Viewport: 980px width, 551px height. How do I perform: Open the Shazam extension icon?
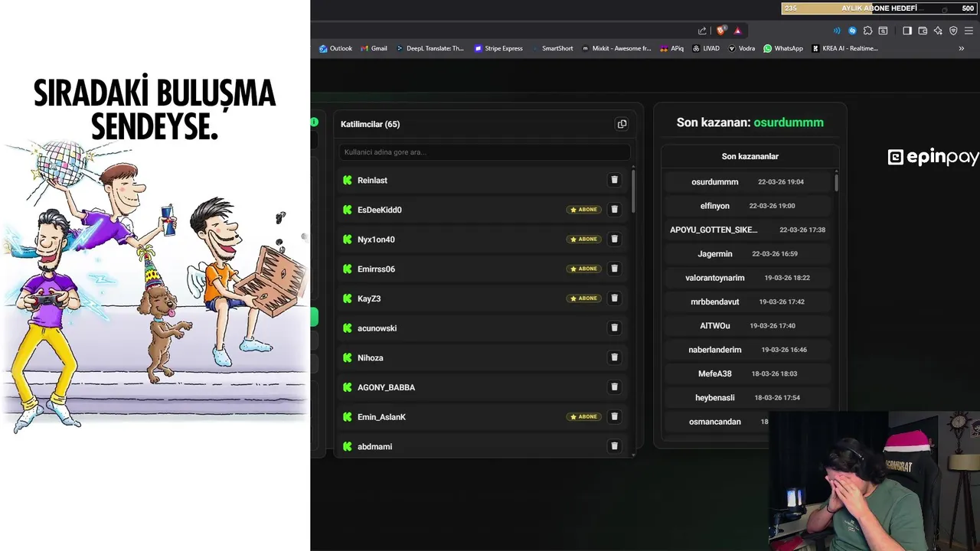pos(852,31)
